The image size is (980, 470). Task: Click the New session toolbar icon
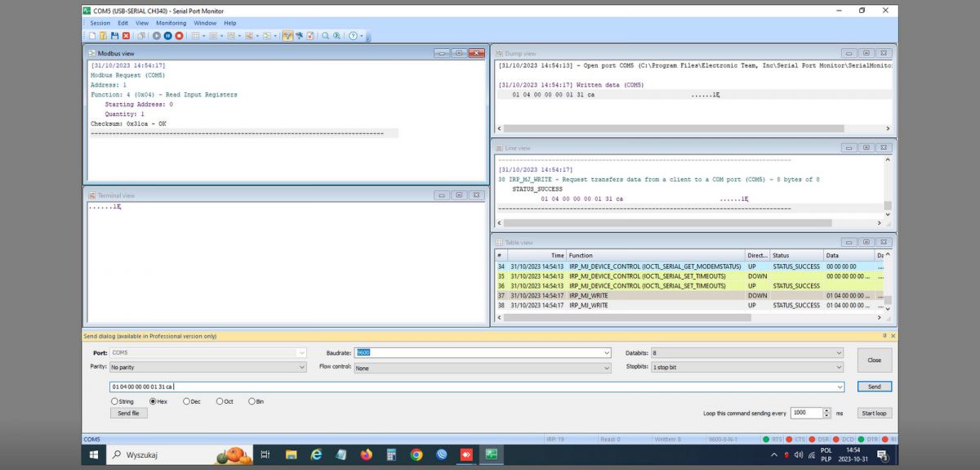coord(93,36)
